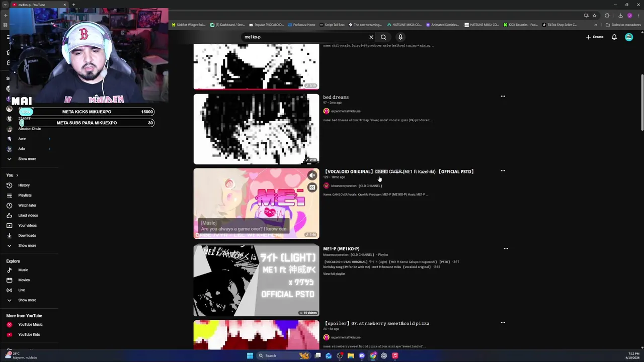Open Your videos in sidebar

pyautogui.click(x=27, y=226)
